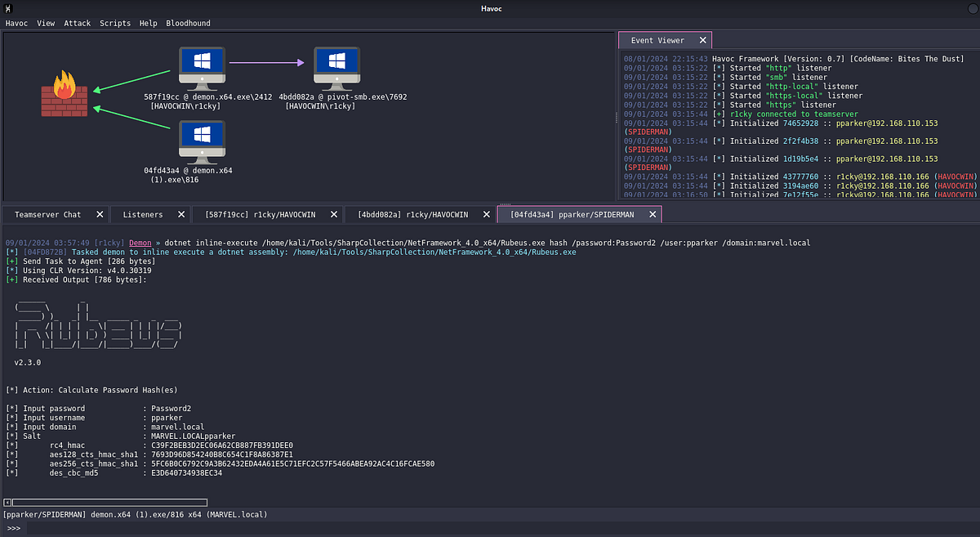Focus the demon command input field
The height and width of the screenshot is (537, 980).
tap(490, 528)
